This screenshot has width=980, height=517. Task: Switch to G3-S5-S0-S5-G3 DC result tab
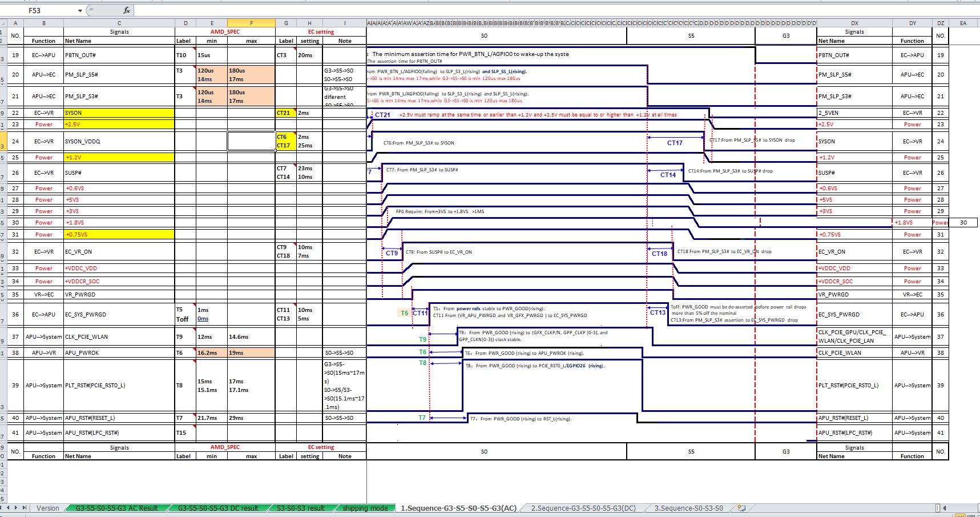(x=218, y=508)
